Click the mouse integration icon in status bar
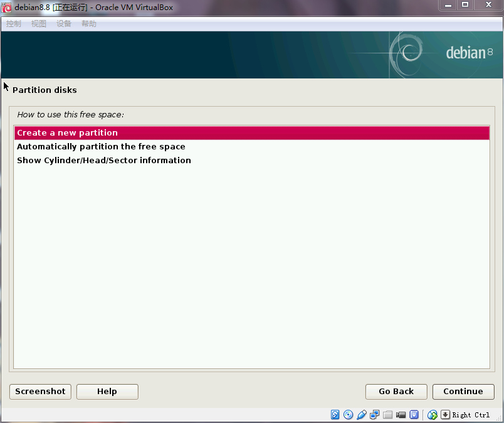 (432, 415)
